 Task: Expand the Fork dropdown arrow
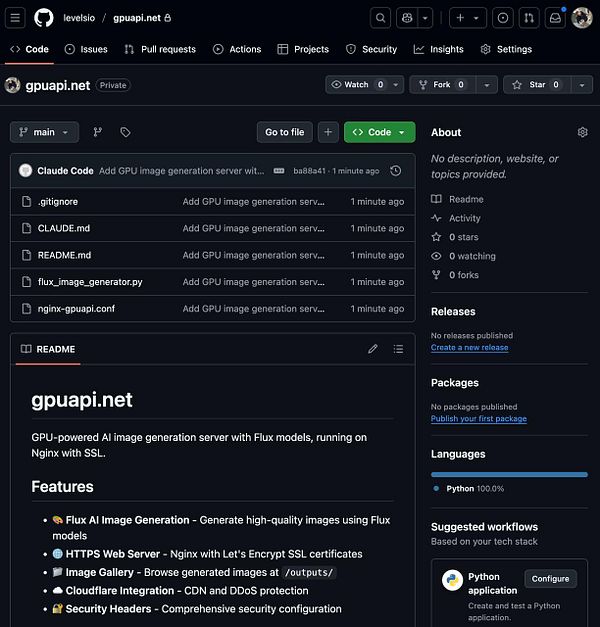487,85
